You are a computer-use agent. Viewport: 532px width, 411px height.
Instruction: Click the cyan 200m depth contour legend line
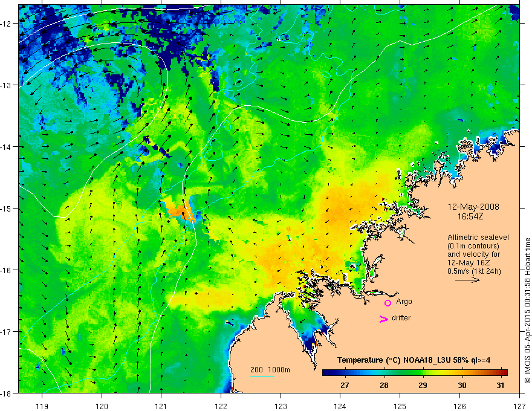coord(262,376)
